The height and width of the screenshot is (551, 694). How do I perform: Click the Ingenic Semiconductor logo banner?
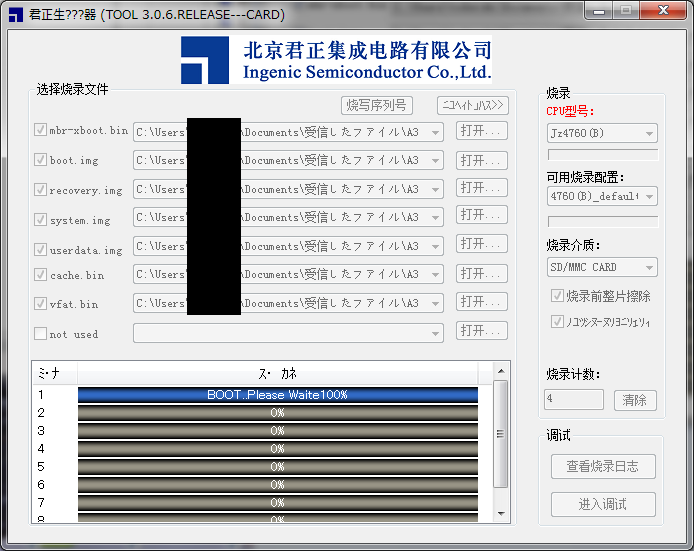[336, 60]
